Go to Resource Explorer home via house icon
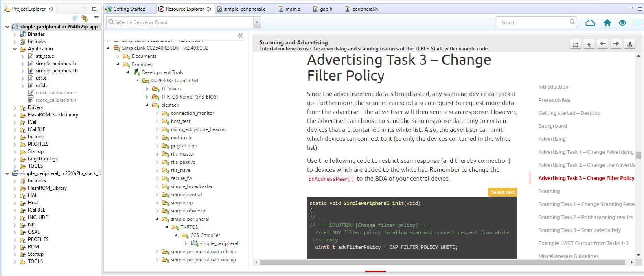 point(607,23)
